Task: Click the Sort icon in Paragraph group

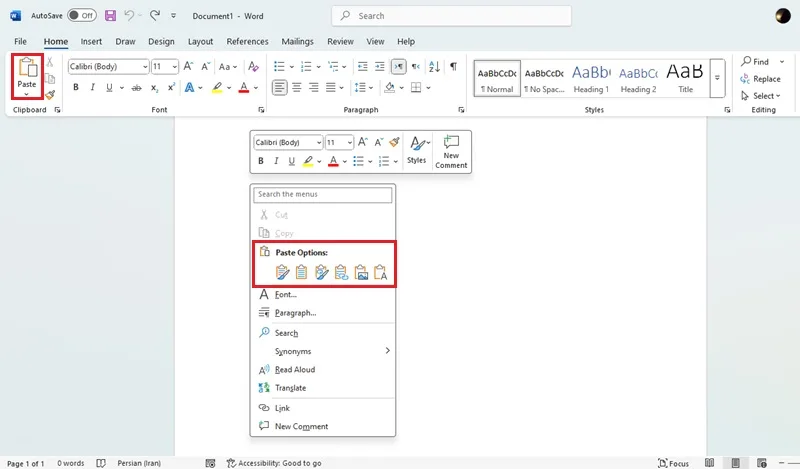Action: point(434,66)
